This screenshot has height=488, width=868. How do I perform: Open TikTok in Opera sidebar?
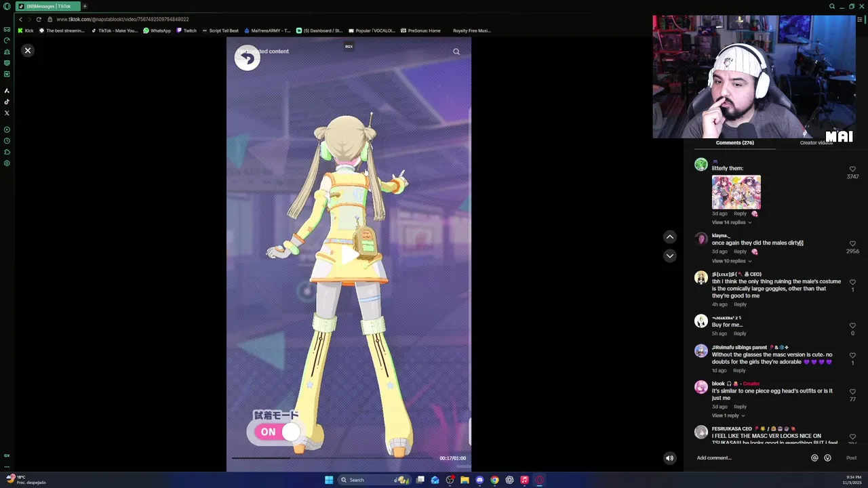click(7, 102)
